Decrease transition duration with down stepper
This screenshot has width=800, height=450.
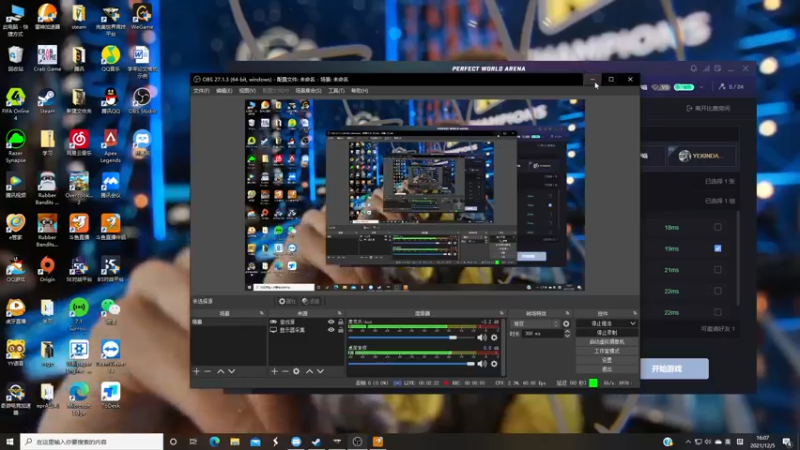[x=567, y=336]
